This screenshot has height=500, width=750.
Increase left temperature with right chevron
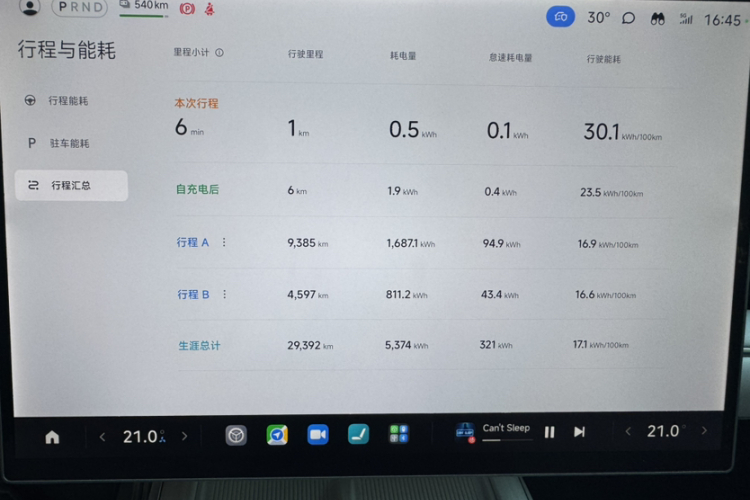185,436
